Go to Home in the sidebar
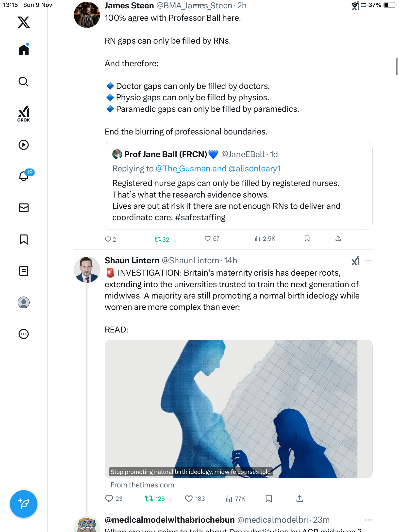The width and height of the screenshot is (399, 532). tap(24, 50)
